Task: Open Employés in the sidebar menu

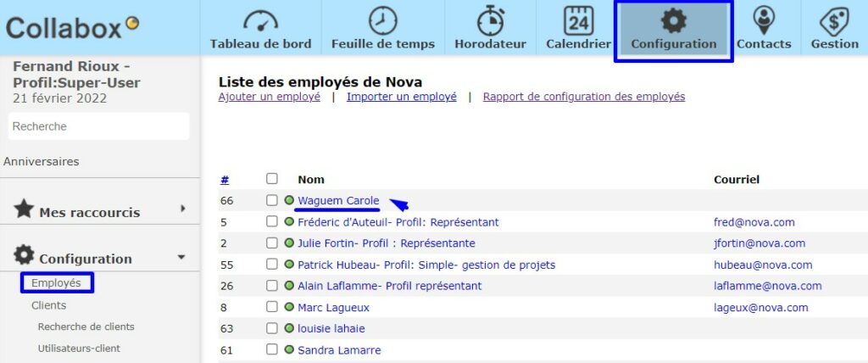Action: click(x=56, y=283)
